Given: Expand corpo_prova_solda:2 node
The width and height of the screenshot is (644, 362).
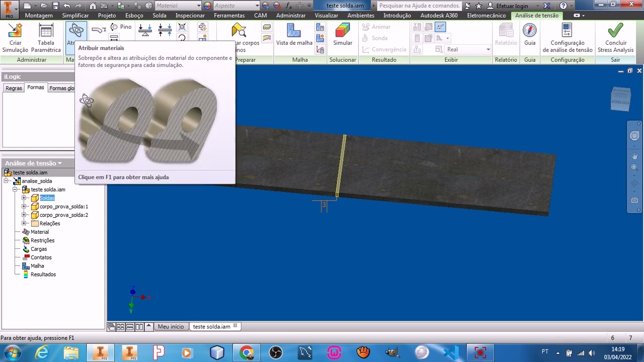Looking at the screenshot, I should [24, 215].
